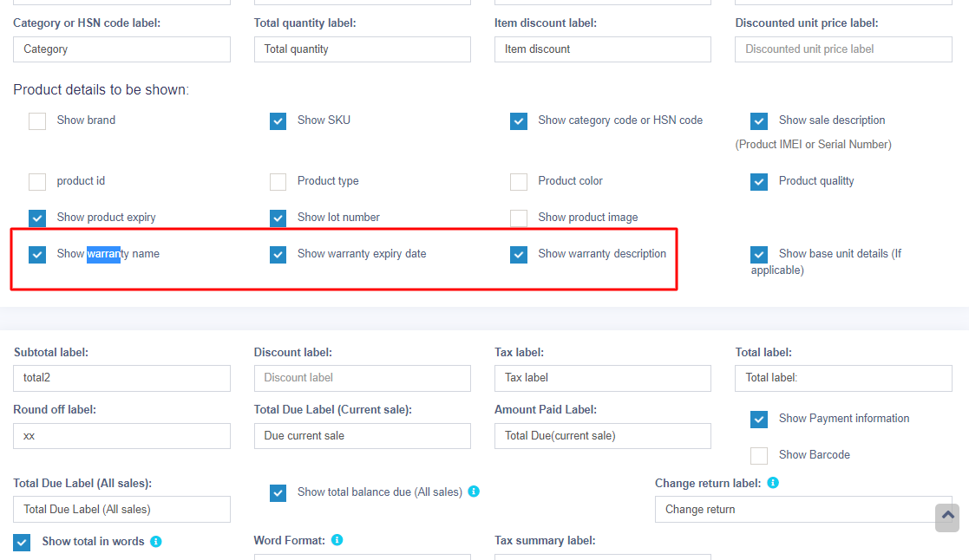
Task: Toggle Show base unit details checkbox
Action: point(759,255)
